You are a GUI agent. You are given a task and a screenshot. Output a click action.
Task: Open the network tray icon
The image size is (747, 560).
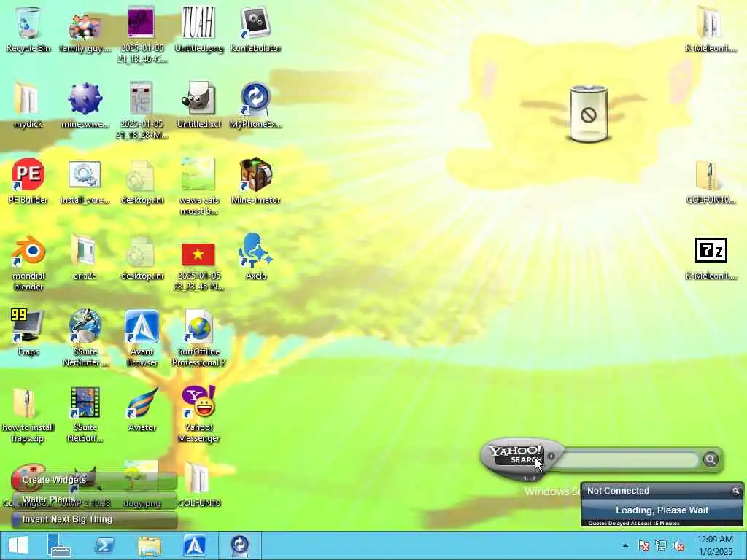click(x=661, y=545)
